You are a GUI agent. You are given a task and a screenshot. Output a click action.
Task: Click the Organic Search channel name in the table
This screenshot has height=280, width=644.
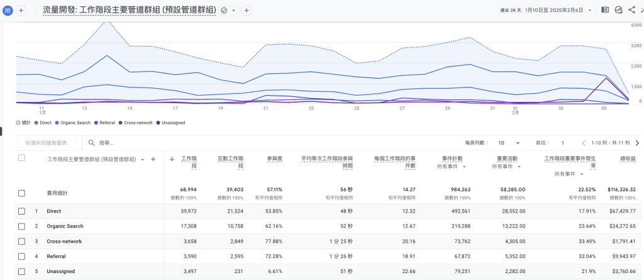(65, 226)
